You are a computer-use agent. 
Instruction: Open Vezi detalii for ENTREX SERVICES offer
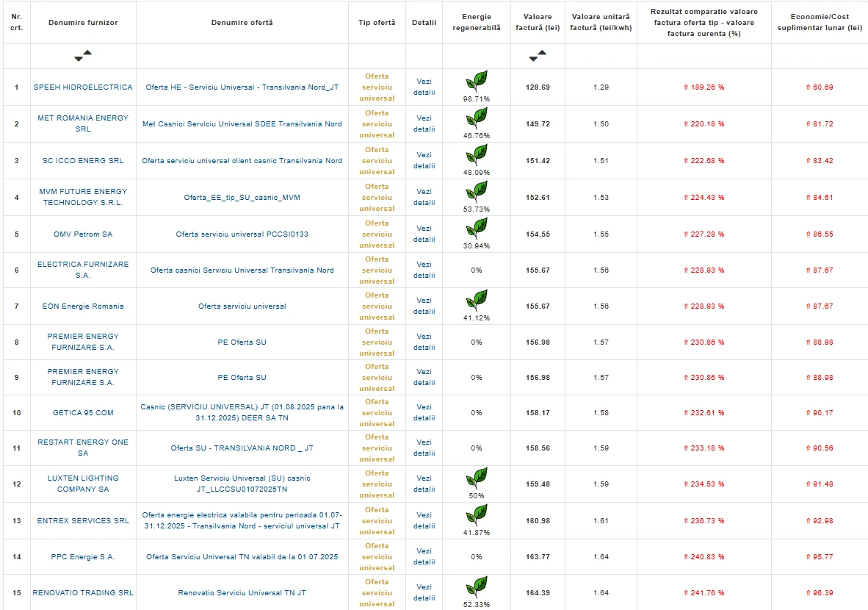(424, 521)
